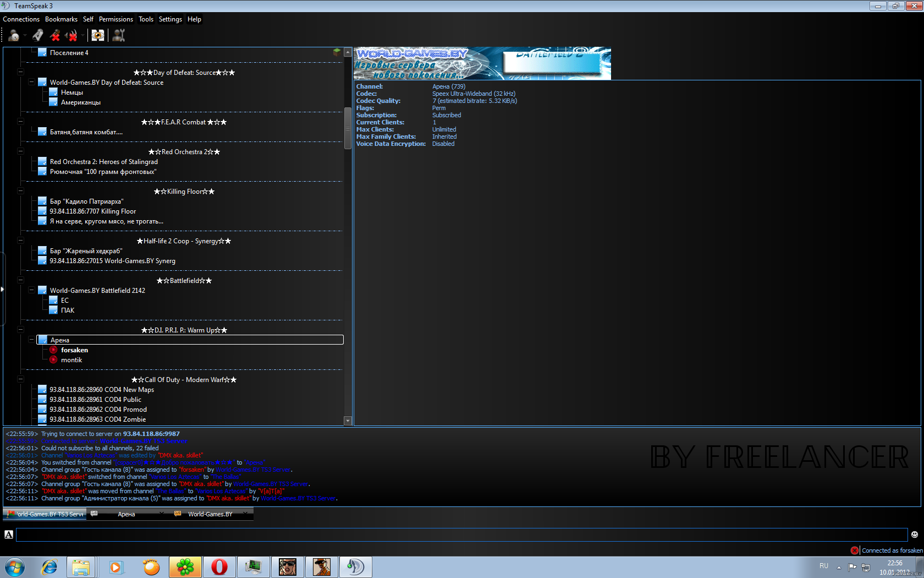Click the channel icon beside ПАК

point(53,310)
